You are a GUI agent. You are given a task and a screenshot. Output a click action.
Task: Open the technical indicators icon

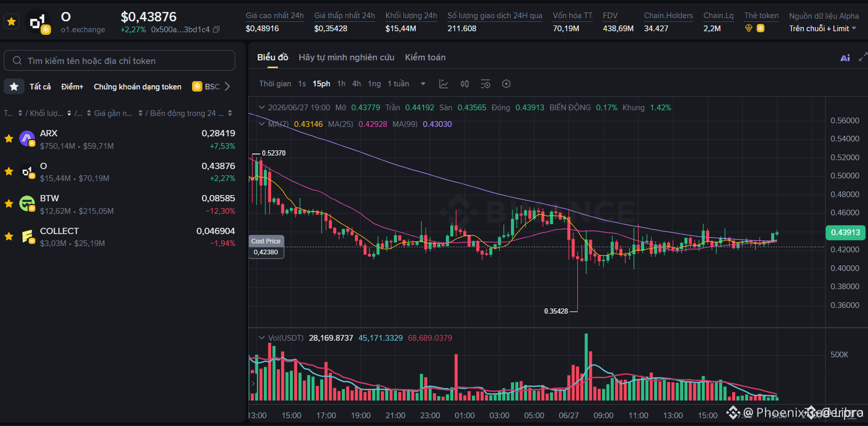tap(444, 84)
